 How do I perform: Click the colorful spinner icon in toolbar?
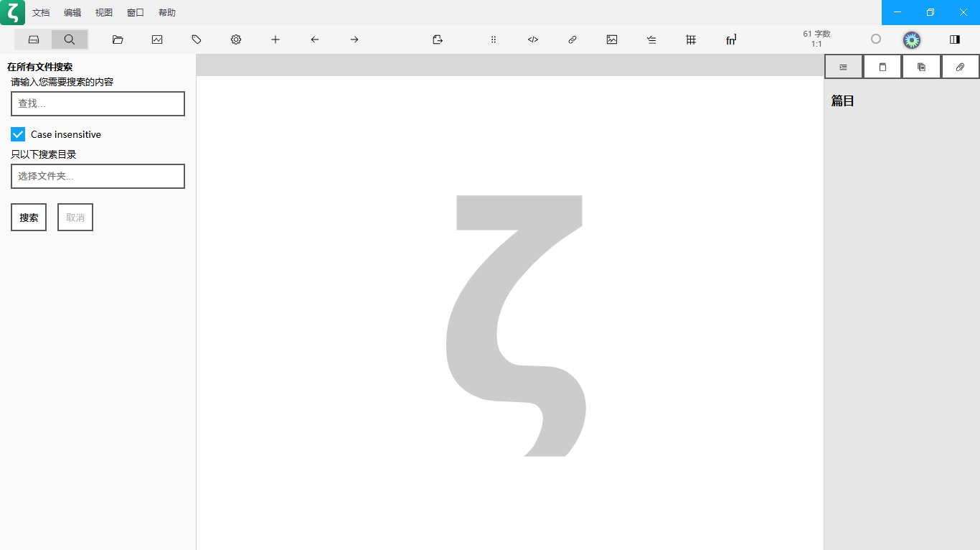912,39
